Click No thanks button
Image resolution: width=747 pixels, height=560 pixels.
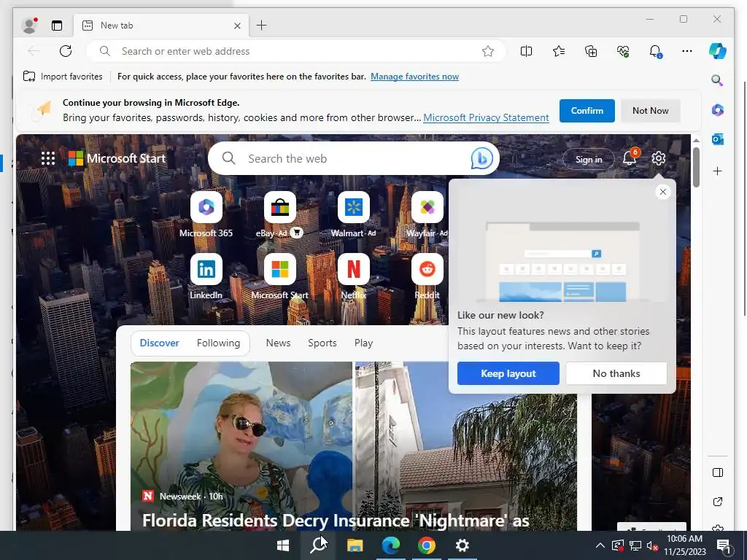tap(616, 373)
